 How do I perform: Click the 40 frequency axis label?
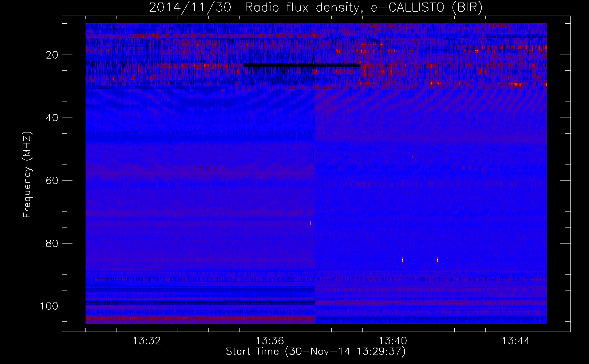(52, 118)
